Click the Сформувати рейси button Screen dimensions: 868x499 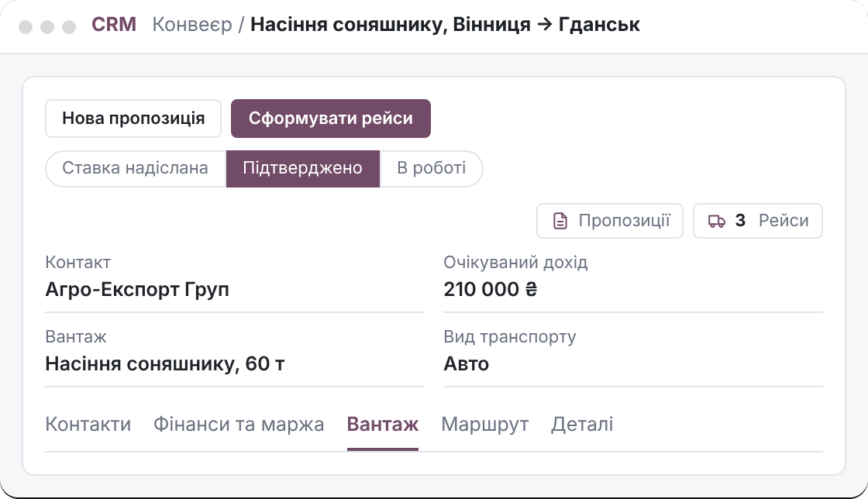pos(330,119)
